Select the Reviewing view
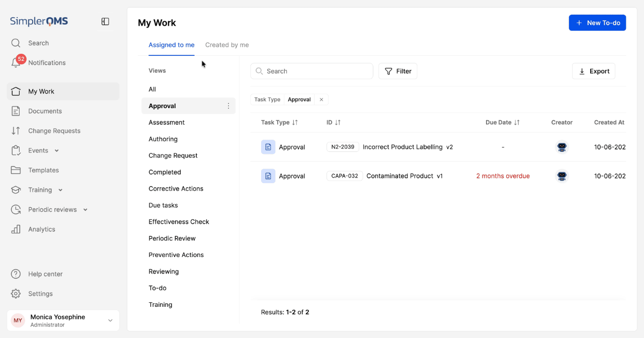Screen dimensions: 644x338 click(189, 272)
